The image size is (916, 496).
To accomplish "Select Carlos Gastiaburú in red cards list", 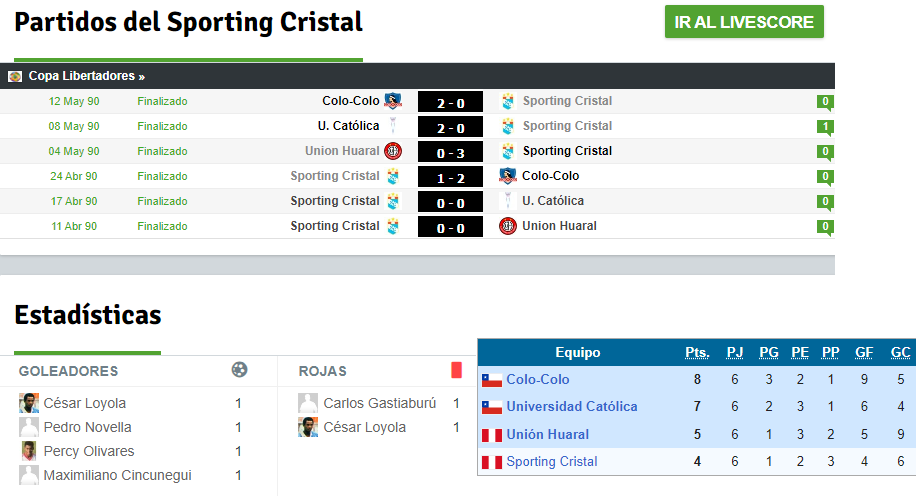I will pos(380,403).
